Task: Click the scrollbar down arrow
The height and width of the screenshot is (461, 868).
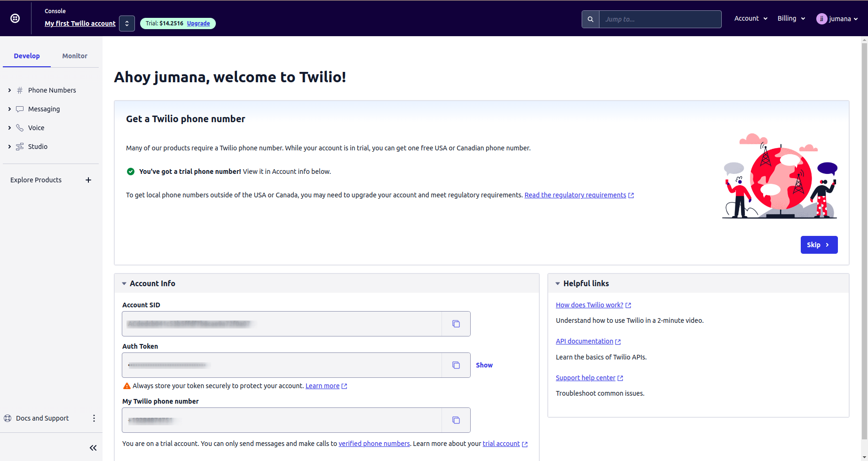Action: (865, 457)
